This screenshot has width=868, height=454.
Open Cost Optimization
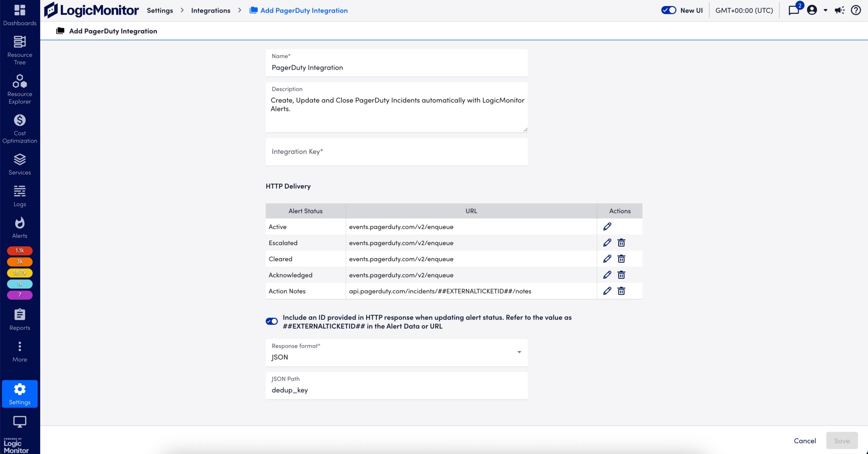[x=19, y=121]
